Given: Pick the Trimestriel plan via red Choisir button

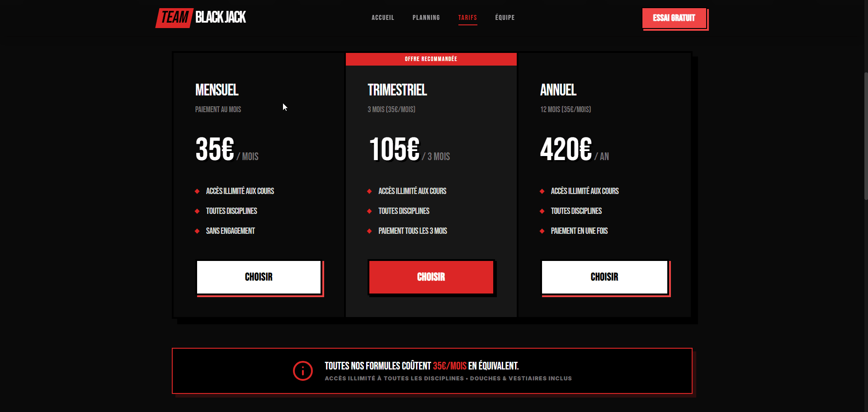Looking at the screenshot, I should click(431, 277).
